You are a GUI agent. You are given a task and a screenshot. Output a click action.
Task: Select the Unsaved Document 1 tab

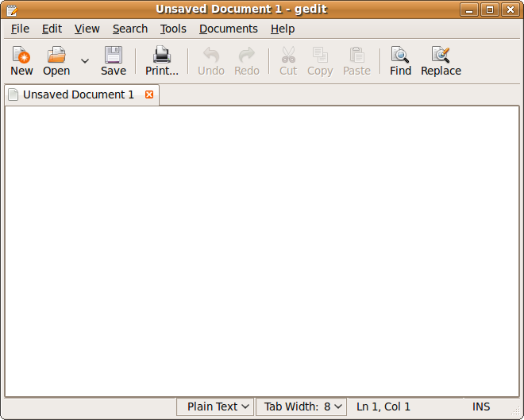[78, 94]
